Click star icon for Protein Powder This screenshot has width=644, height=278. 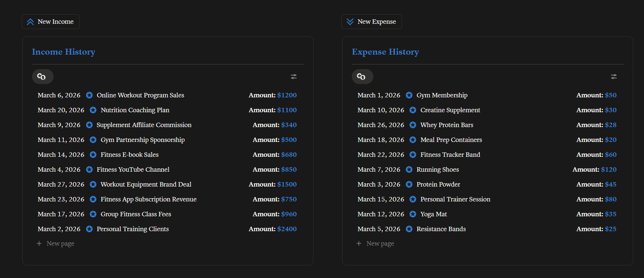tap(409, 184)
